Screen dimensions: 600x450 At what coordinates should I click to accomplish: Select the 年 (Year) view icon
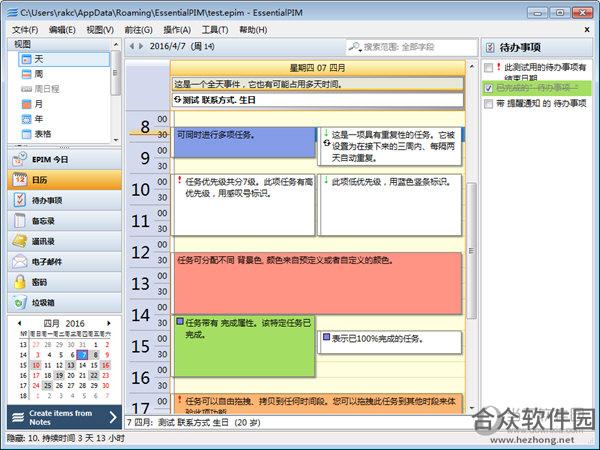click(26, 119)
